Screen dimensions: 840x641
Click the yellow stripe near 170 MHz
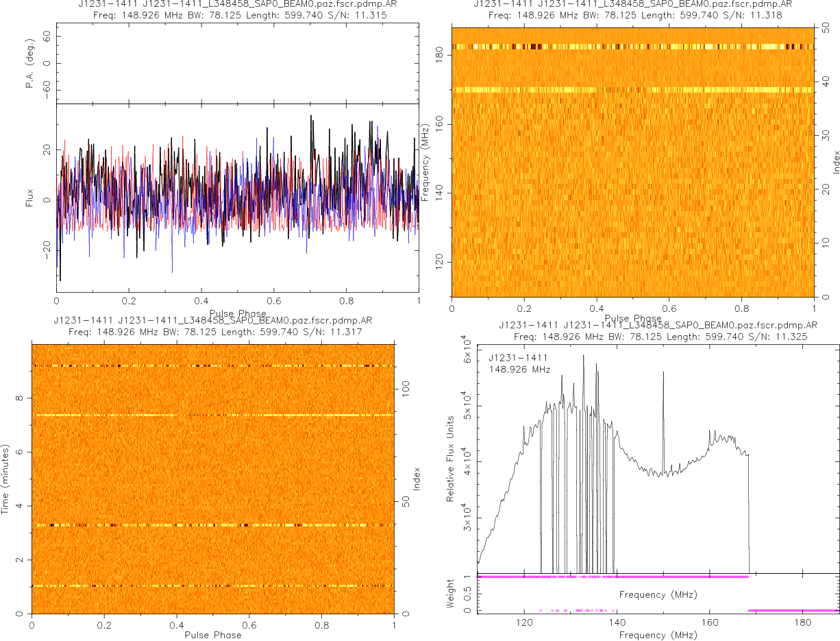point(632,90)
